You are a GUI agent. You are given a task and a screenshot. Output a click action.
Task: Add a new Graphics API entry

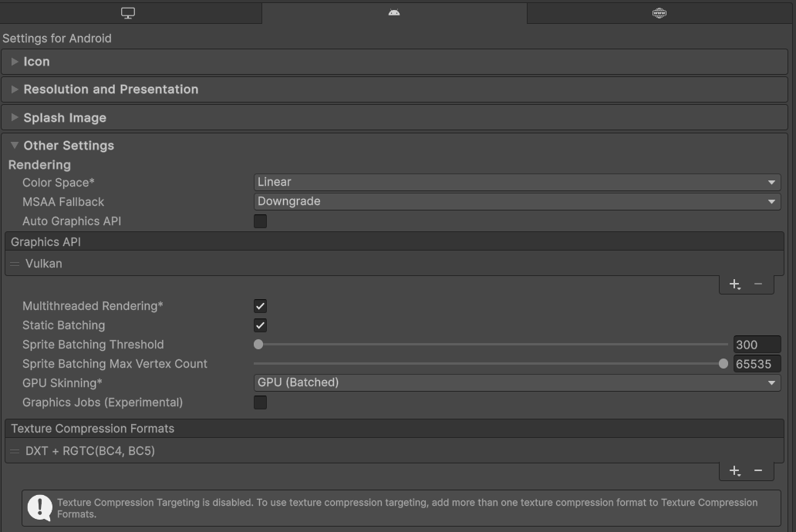[734, 285]
